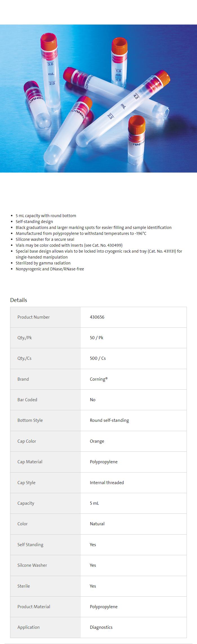The height and width of the screenshot is (644, 197).
Task: Select the Bar Coded row label
Action: click(x=27, y=400)
